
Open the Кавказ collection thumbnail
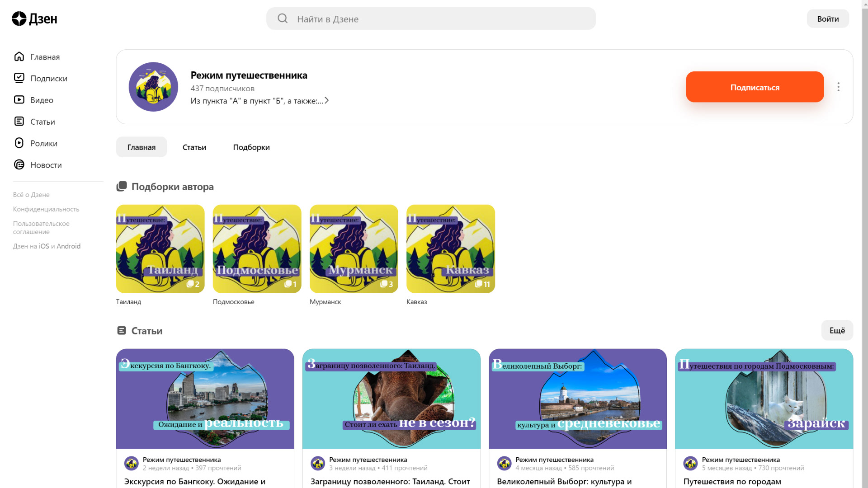(450, 249)
